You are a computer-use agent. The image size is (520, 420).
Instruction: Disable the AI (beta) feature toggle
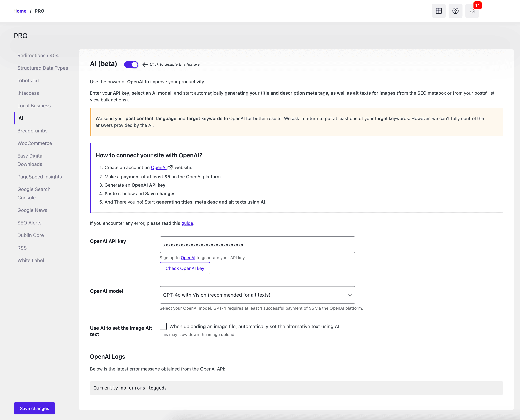pos(131,65)
